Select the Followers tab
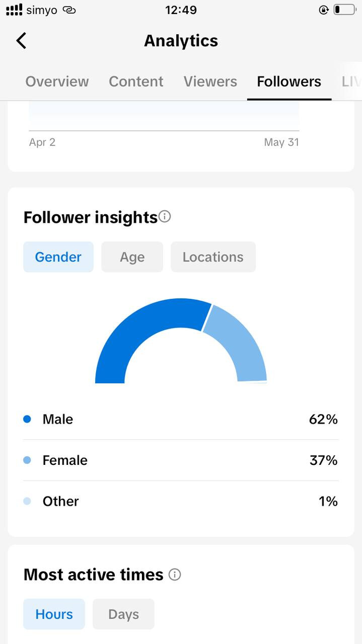The image size is (362, 644). [x=289, y=82]
